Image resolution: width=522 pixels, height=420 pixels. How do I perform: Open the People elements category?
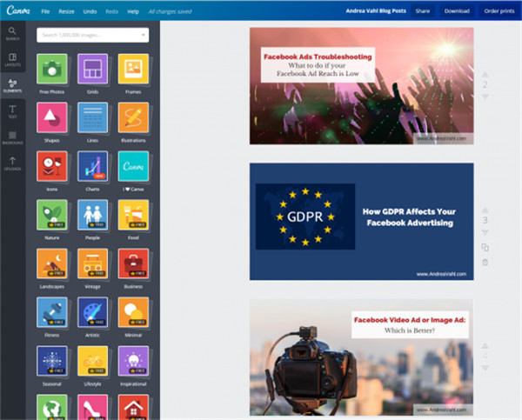click(92, 215)
